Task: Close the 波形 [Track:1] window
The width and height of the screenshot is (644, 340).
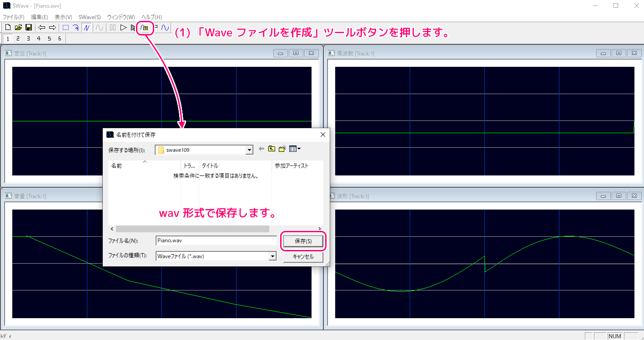Action: (634, 196)
